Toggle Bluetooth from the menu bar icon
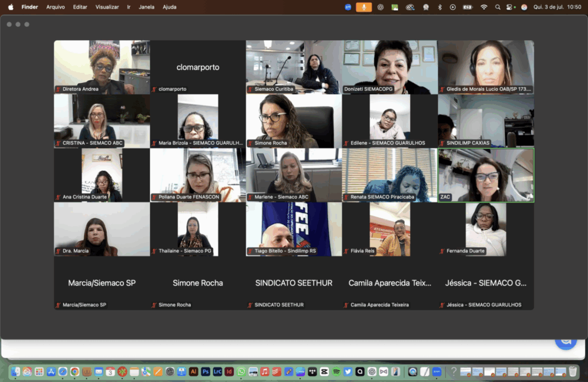 pyautogui.click(x=440, y=7)
